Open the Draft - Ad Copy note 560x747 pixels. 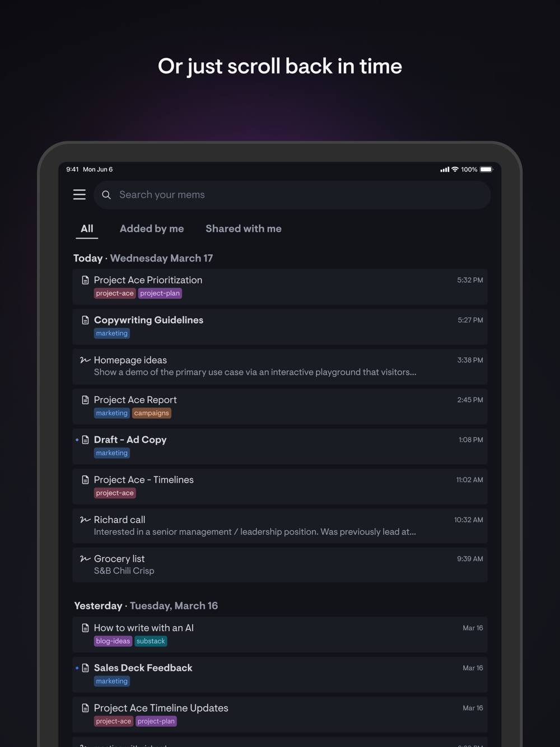click(280, 446)
